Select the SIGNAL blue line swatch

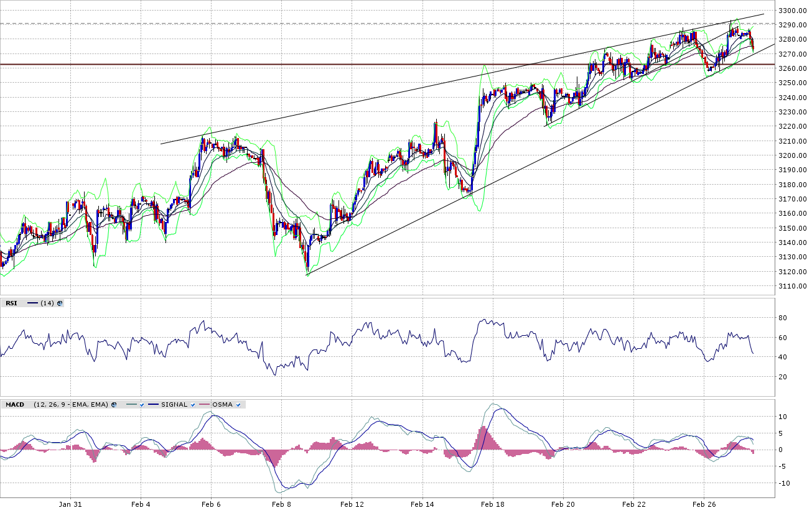pos(153,405)
